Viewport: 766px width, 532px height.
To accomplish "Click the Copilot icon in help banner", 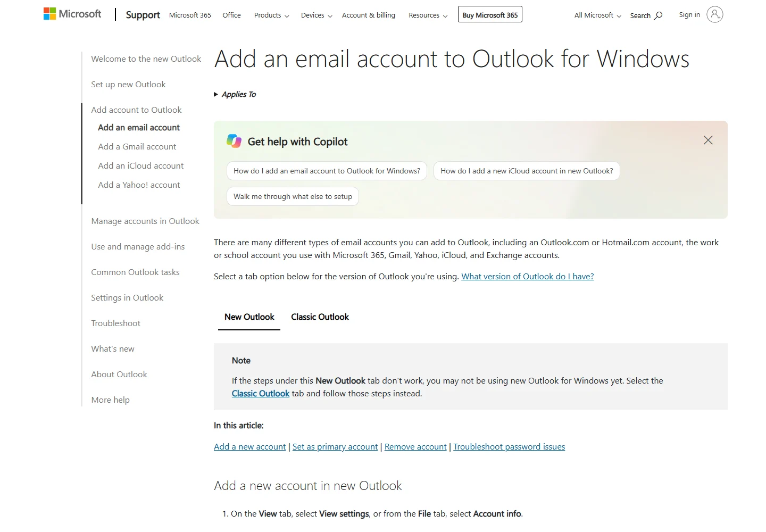I will pyautogui.click(x=234, y=141).
